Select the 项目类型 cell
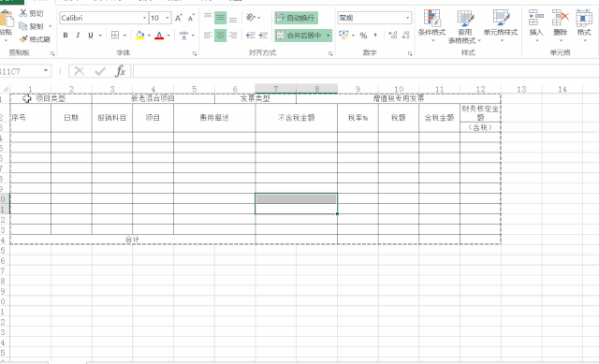 tap(51, 98)
